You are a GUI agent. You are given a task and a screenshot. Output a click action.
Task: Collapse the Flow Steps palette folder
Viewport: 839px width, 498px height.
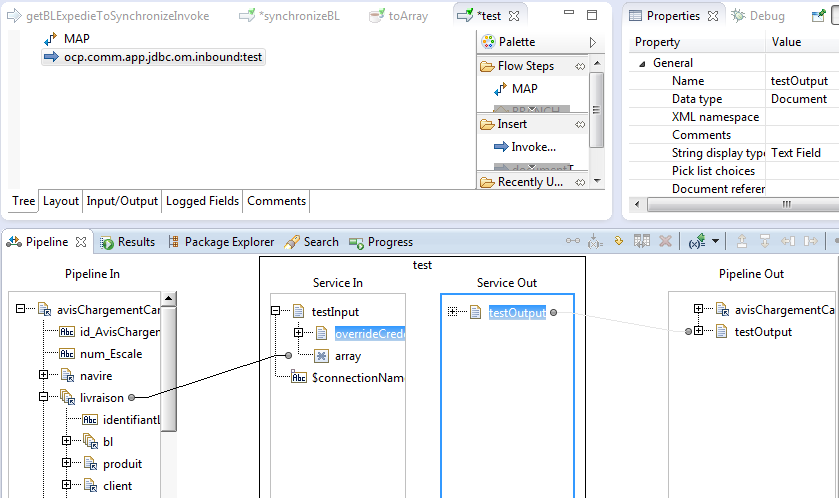pos(517,66)
